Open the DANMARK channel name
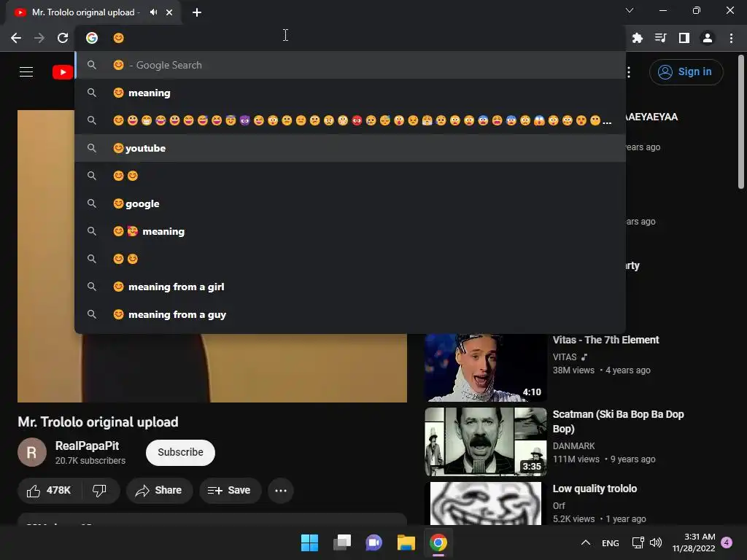Viewport: 747px width, 560px height. click(573, 446)
